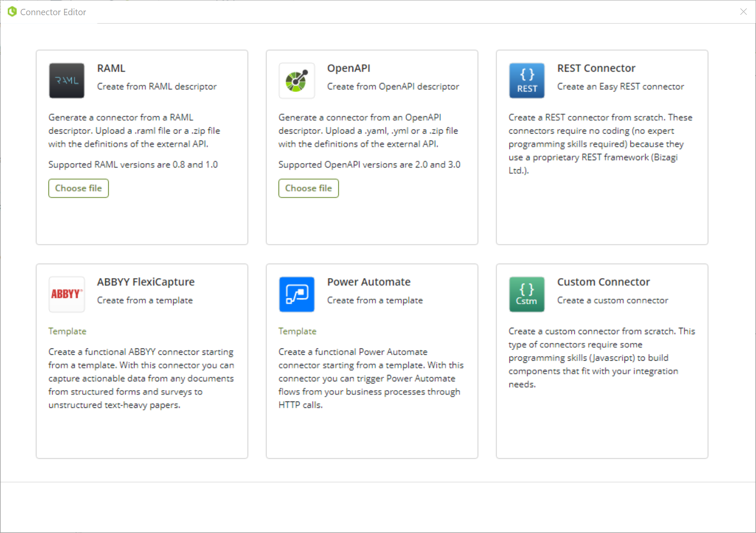Click 'Create from a template' under Power Automate
Image resolution: width=756 pixels, height=533 pixels.
(x=375, y=300)
